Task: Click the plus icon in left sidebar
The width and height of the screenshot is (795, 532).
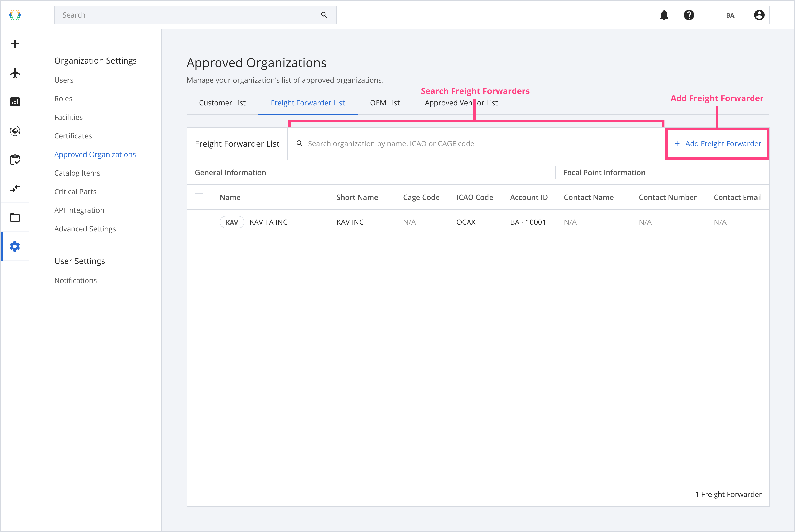Action: coord(15,44)
